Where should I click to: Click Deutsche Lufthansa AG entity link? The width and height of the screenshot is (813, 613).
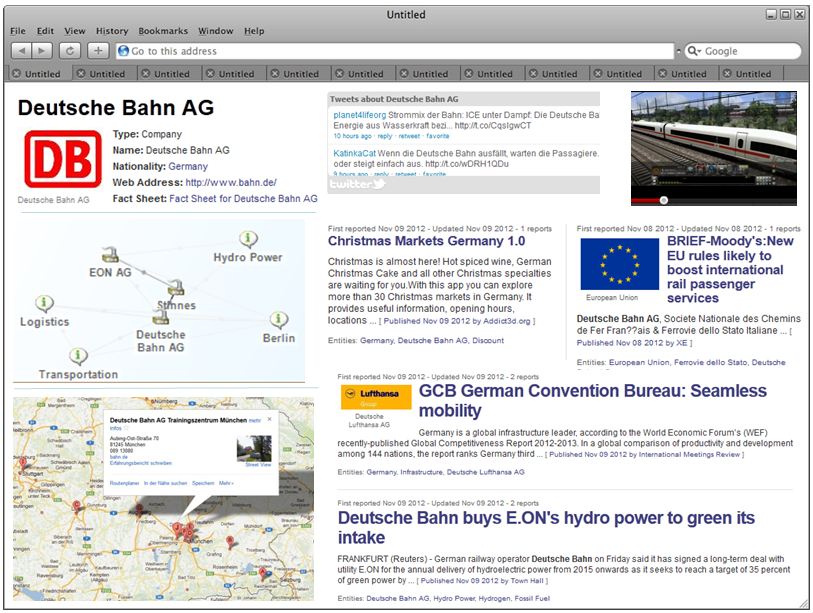(x=486, y=472)
